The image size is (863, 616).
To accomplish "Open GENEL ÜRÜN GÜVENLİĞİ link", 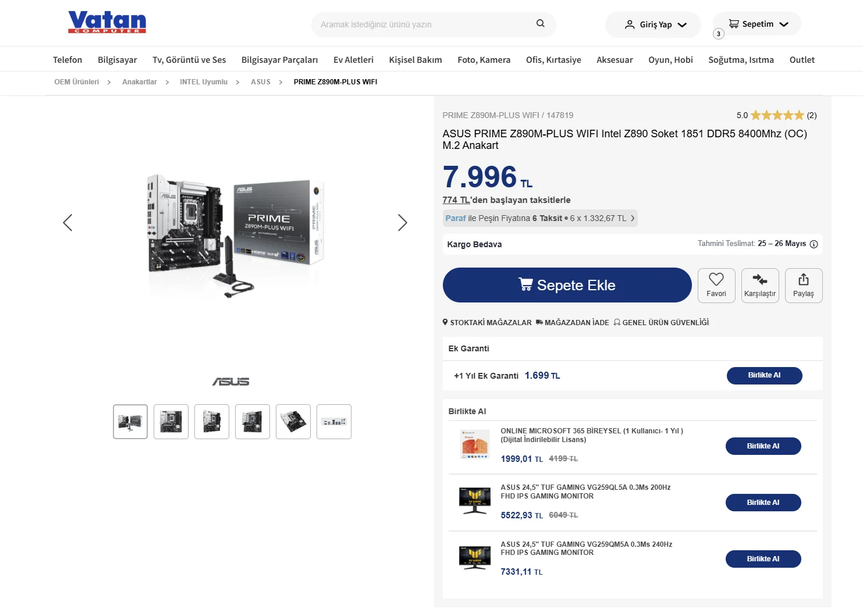I will click(x=662, y=323).
